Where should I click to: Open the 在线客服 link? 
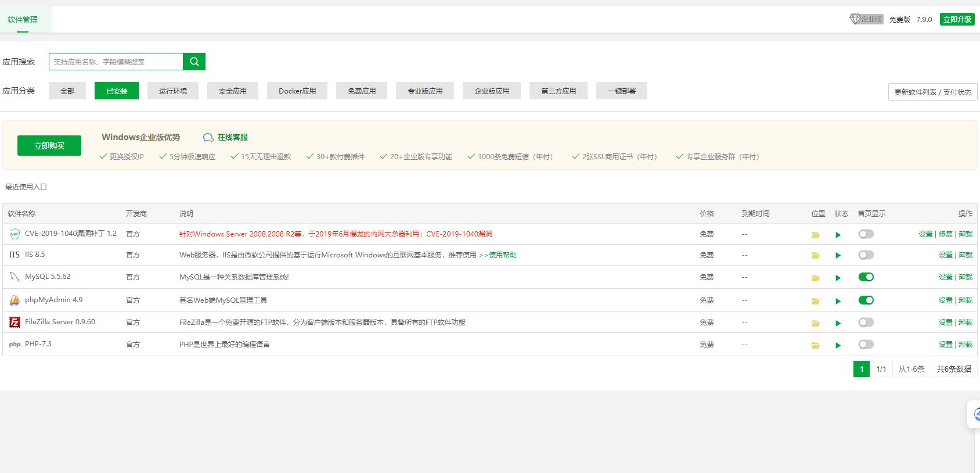(233, 137)
